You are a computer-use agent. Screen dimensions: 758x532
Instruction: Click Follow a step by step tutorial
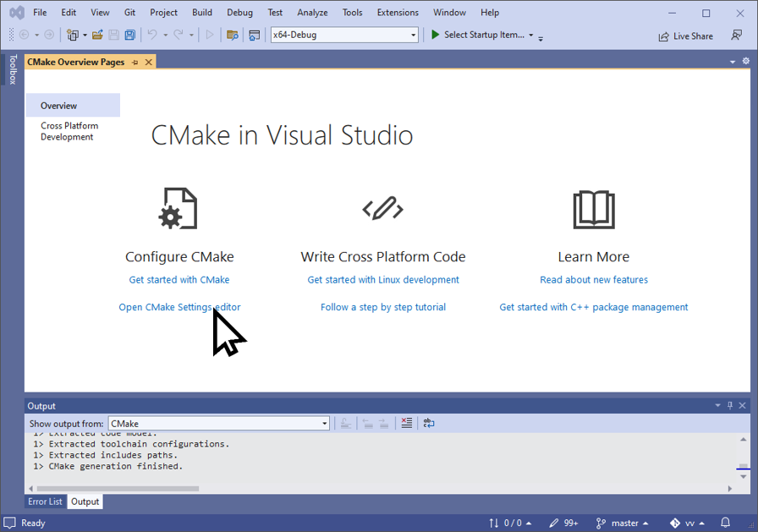[x=383, y=307]
